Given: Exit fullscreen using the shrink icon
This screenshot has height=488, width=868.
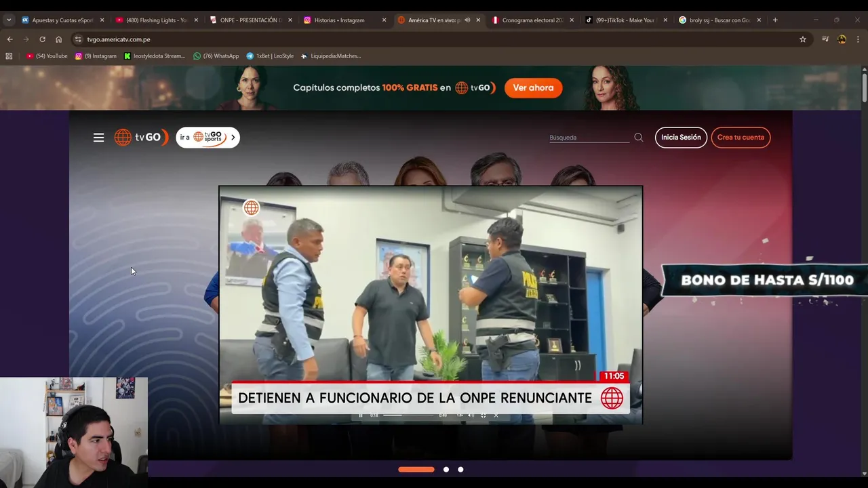Looking at the screenshot, I should (484, 415).
